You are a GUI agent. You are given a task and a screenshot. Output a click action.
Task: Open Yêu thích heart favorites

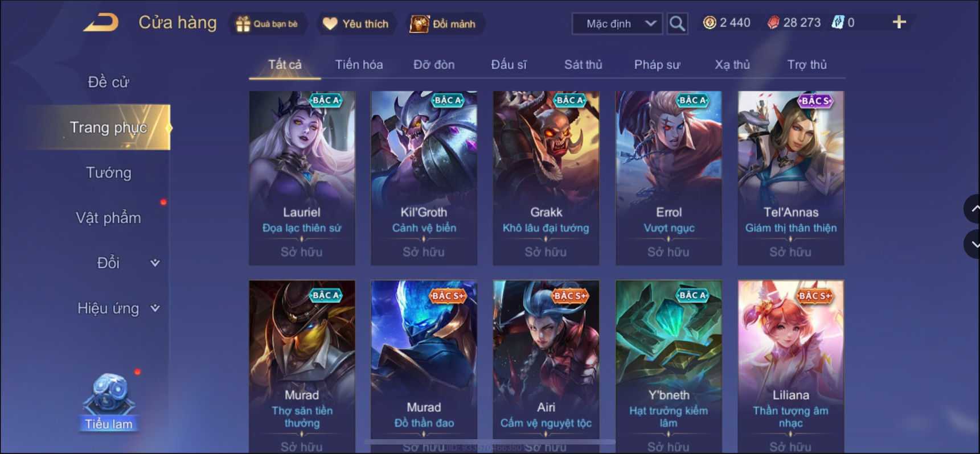click(x=330, y=24)
